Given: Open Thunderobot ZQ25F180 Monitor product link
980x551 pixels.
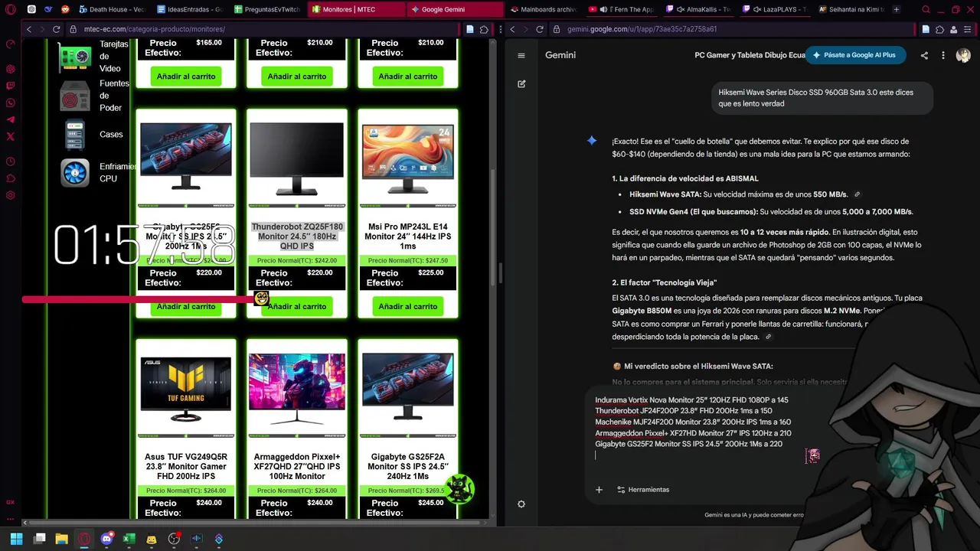Looking at the screenshot, I should [297, 236].
